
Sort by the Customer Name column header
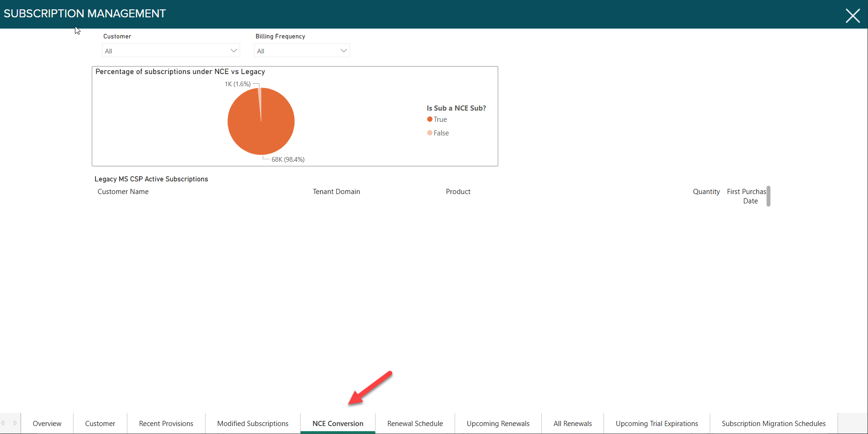[x=123, y=192]
